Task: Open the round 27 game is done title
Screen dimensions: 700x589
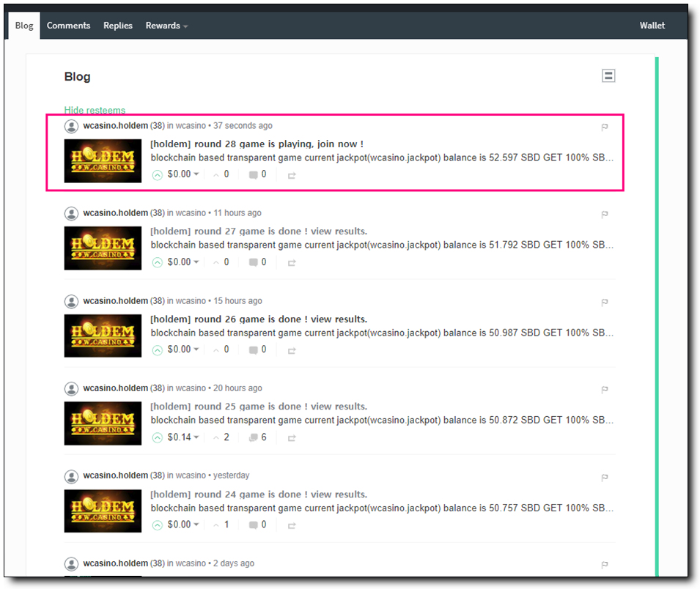Action: [x=259, y=231]
